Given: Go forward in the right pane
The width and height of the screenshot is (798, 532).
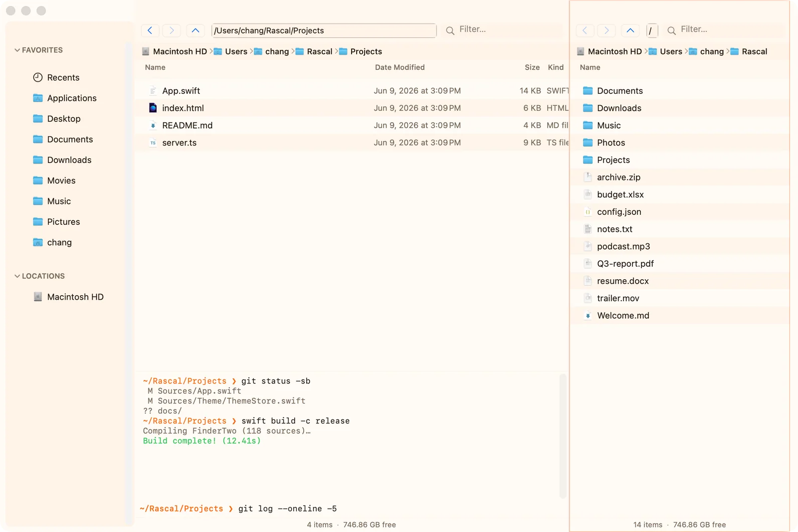Looking at the screenshot, I should [606, 30].
